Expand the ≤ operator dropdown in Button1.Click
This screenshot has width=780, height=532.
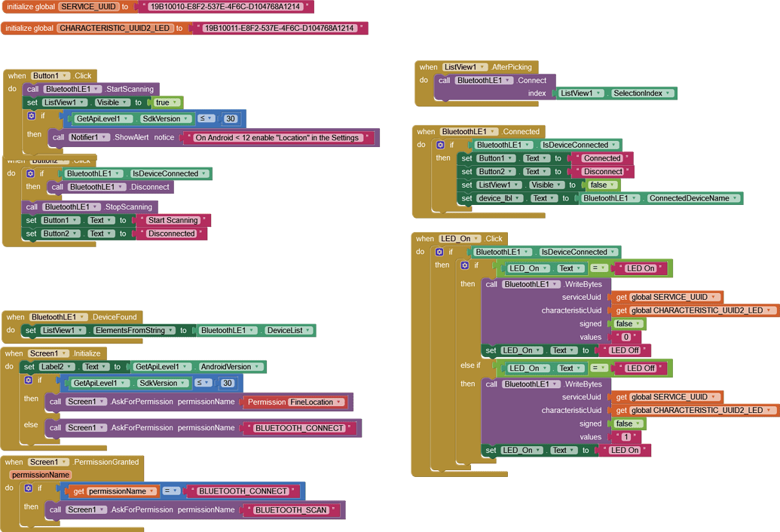click(206, 119)
